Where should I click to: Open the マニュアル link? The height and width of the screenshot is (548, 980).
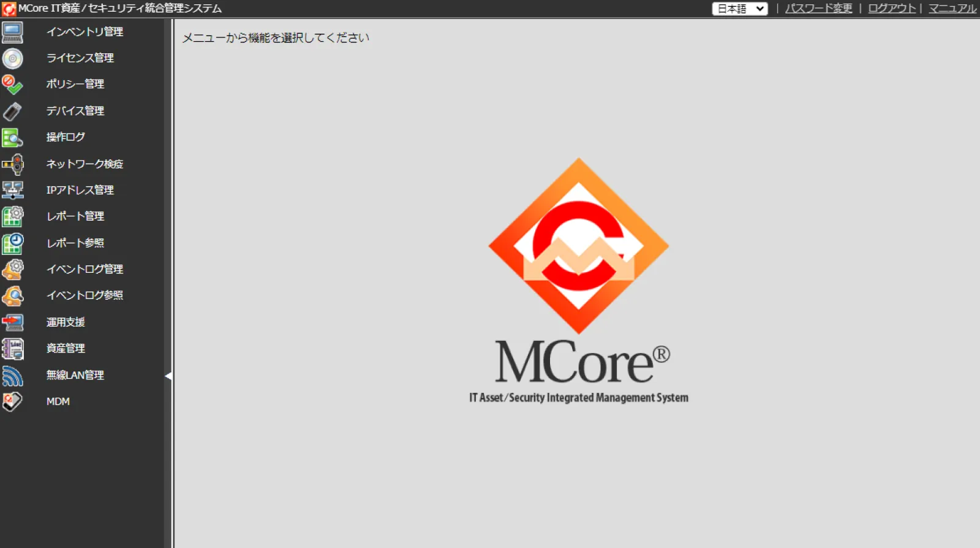click(x=952, y=9)
